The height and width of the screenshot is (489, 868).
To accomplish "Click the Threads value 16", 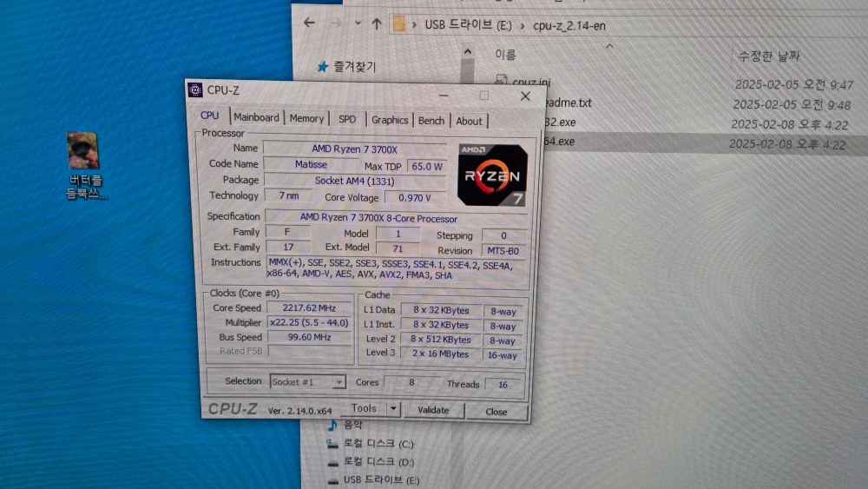I will pyautogui.click(x=503, y=384).
